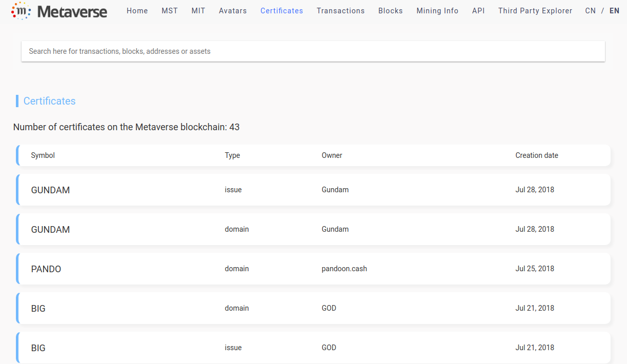Image resolution: width=627 pixels, height=364 pixels.
Task: Open GUNDAM symbol in the domain row
Action: coord(50,230)
